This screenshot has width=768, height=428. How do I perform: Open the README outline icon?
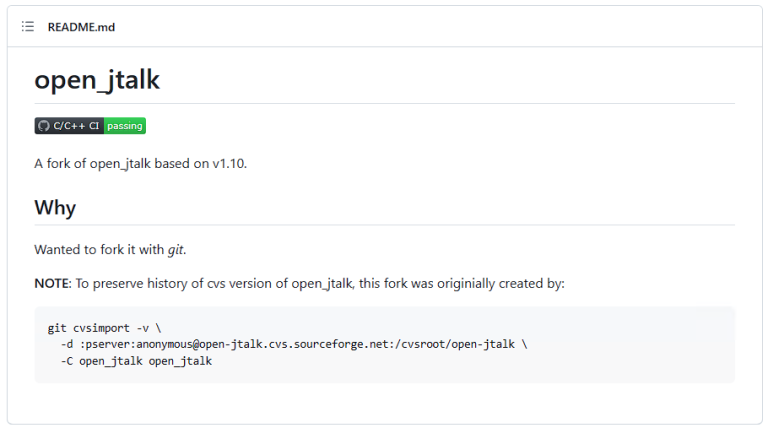click(x=28, y=27)
